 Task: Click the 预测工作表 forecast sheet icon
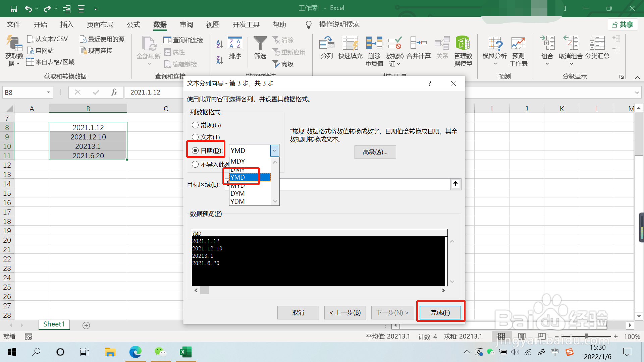click(518, 44)
